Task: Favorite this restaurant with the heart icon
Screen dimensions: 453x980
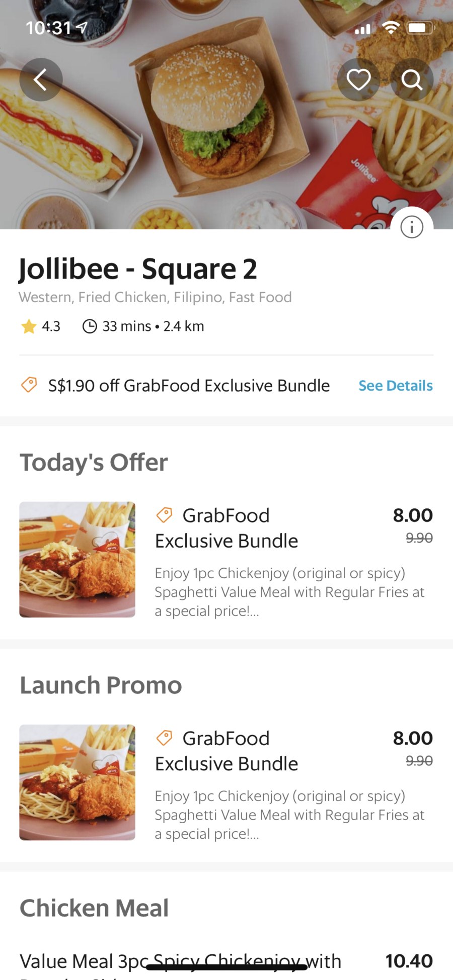Action: 358,79
